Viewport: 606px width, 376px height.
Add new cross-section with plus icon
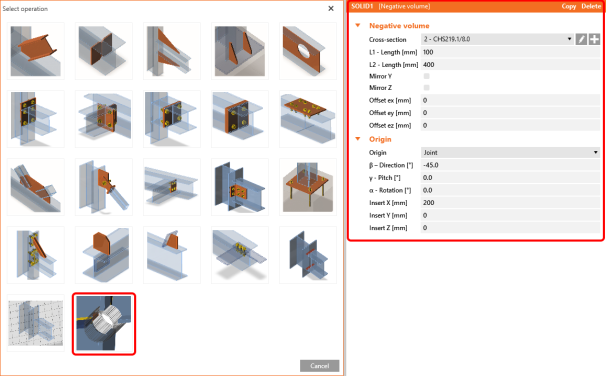point(594,39)
